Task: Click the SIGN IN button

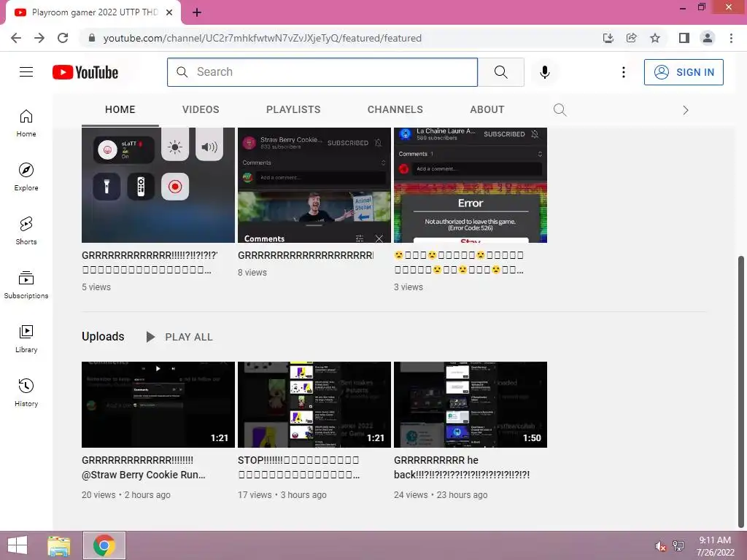Action: (x=684, y=72)
